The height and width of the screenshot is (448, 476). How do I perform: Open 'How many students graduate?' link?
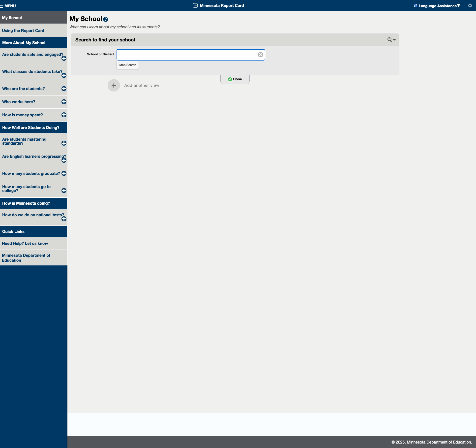click(x=31, y=173)
